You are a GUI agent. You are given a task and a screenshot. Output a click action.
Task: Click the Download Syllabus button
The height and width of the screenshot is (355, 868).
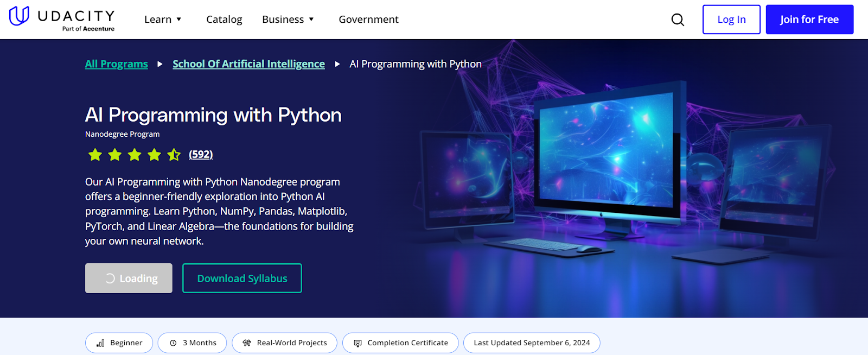coord(242,278)
